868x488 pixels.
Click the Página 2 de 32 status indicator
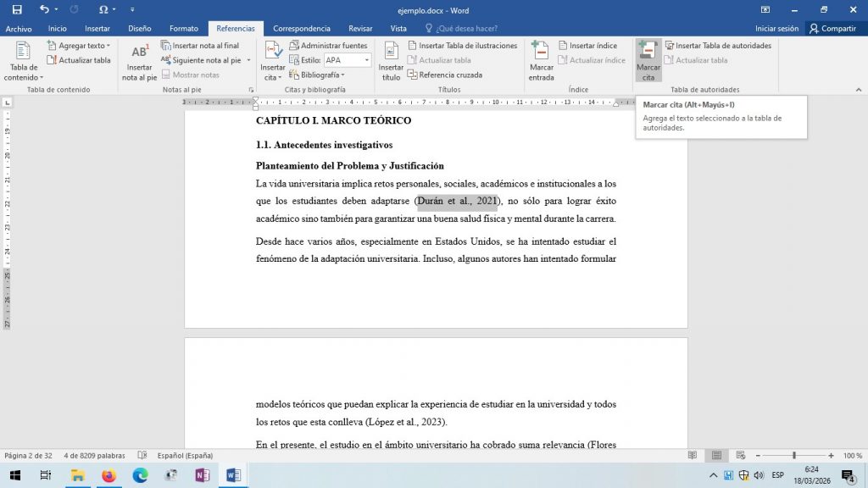click(28, 455)
